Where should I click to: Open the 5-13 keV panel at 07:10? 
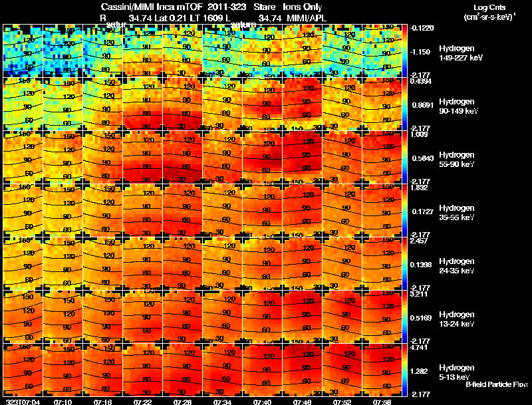[x=63, y=370]
